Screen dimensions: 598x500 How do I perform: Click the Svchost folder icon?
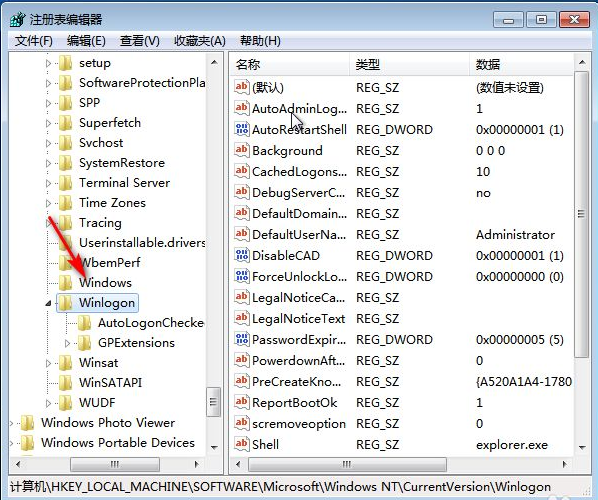(66, 143)
